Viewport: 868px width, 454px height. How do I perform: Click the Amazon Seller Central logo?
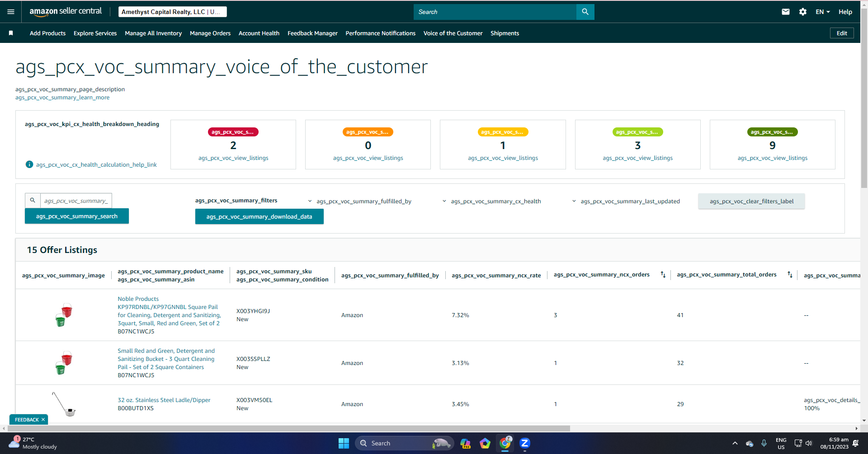point(66,12)
